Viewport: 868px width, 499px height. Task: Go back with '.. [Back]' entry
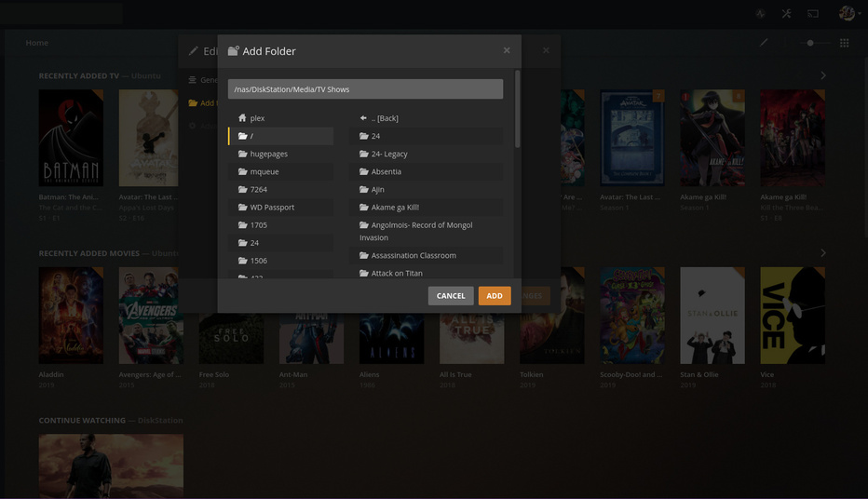[x=427, y=118]
